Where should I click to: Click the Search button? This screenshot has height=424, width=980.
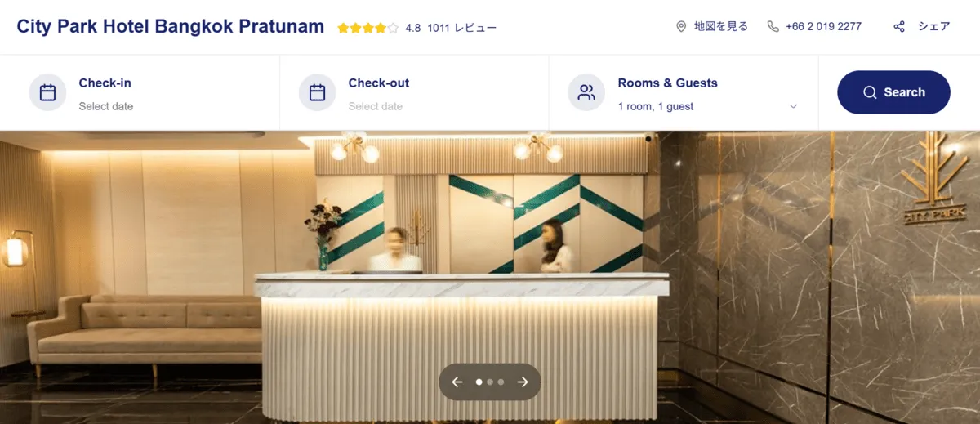[893, 92]
